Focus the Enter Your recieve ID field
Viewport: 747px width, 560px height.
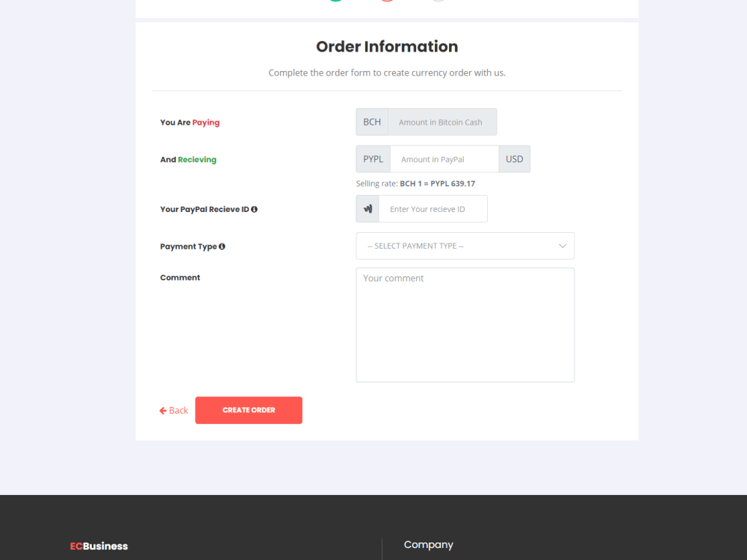point(433,208)
